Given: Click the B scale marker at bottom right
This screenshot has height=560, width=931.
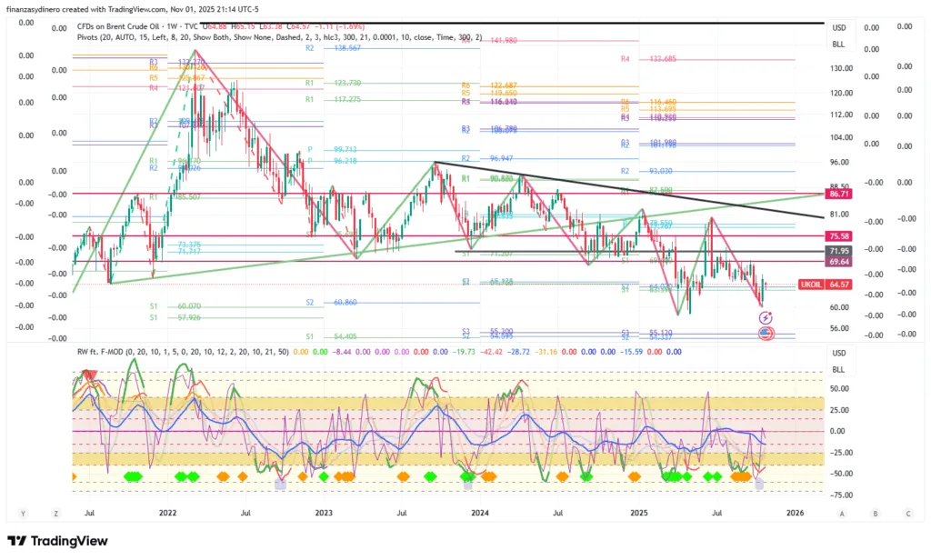Looking at the screenshot, I should coord(875,513).
